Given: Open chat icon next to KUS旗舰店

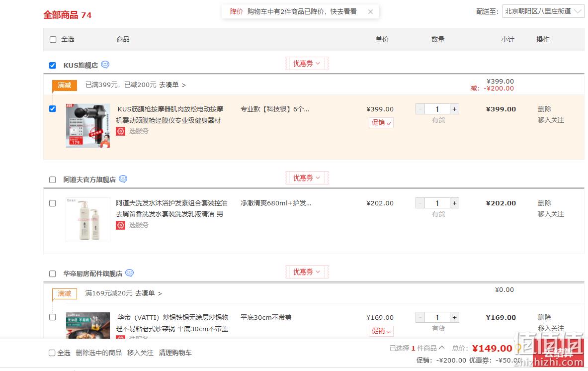Looking at the screenshot, I should (105, 65).
